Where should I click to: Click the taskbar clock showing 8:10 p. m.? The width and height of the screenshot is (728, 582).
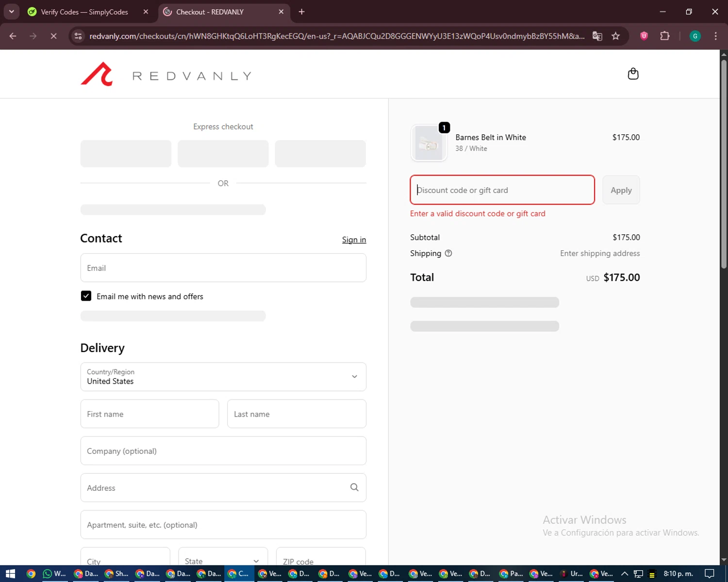(678, 574)
